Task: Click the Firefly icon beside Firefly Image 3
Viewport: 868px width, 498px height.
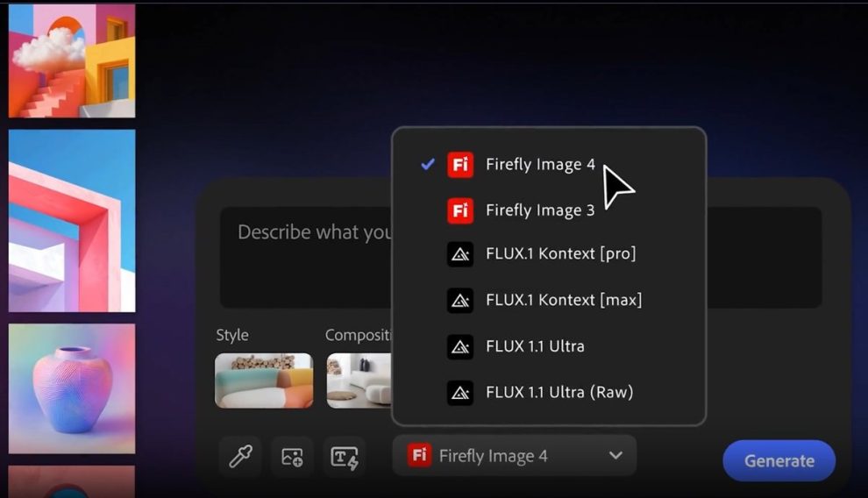Action: 460,210
